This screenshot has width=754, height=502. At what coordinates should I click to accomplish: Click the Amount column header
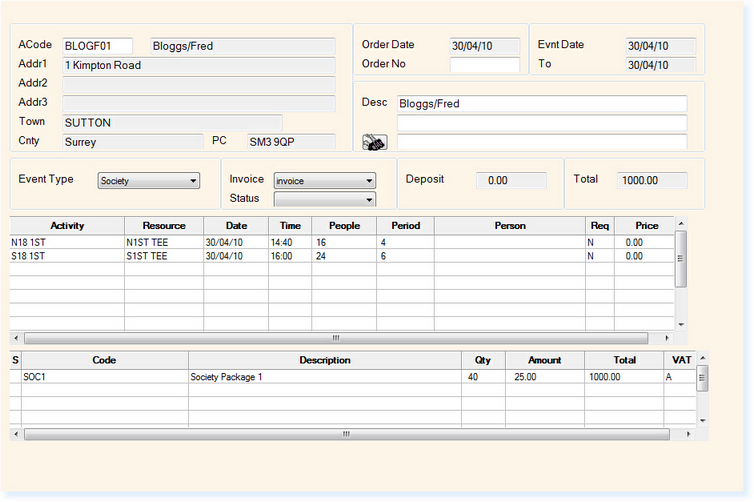[544, 360]
